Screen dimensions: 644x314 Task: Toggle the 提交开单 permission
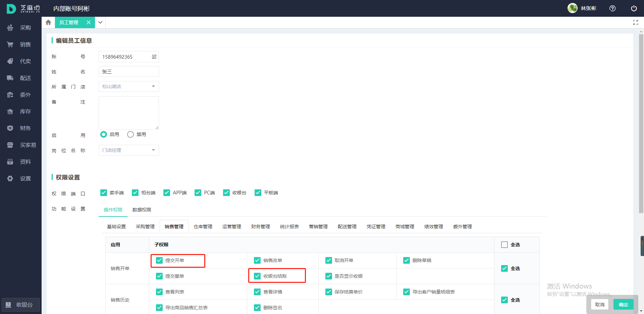coord(159,260)
